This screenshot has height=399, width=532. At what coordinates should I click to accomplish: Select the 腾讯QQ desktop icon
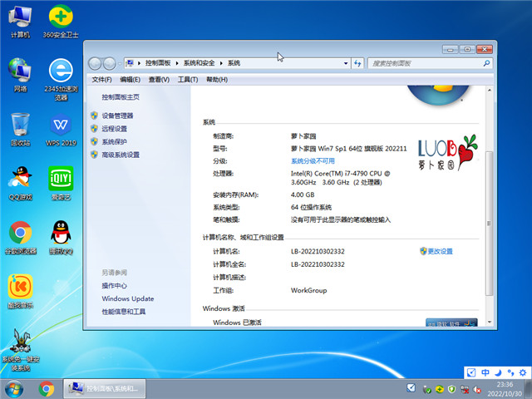(x=60, y=234)
